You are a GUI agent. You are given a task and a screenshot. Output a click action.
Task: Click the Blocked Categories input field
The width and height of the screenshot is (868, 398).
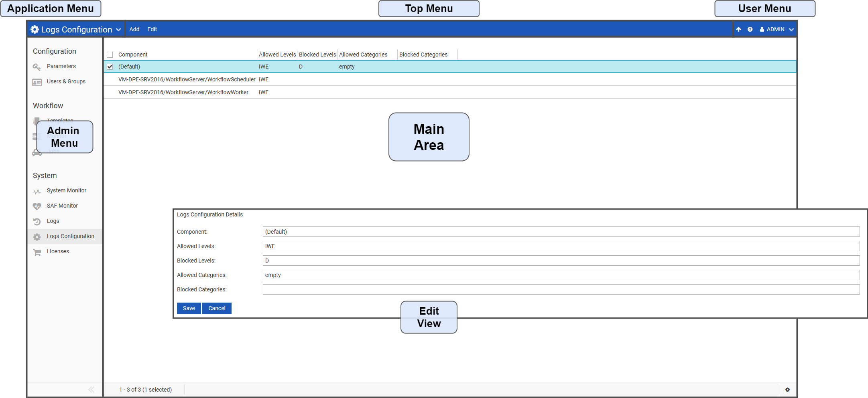[561, 289]
